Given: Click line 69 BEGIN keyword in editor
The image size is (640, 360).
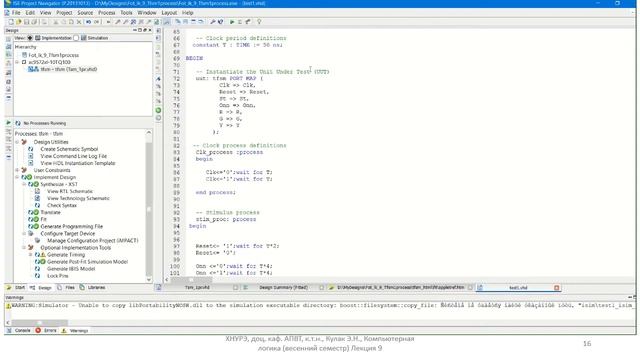Looking at the screenshot, I should tap(194, 58).
